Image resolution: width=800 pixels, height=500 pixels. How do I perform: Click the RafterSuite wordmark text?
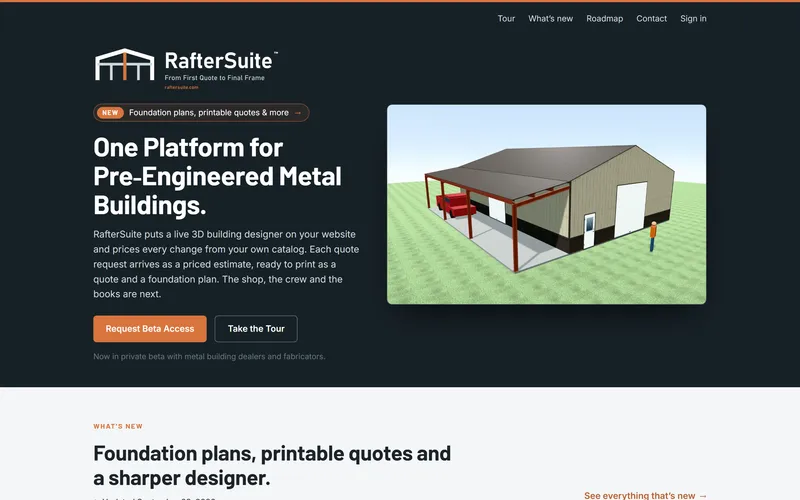[x=219, y=61]
